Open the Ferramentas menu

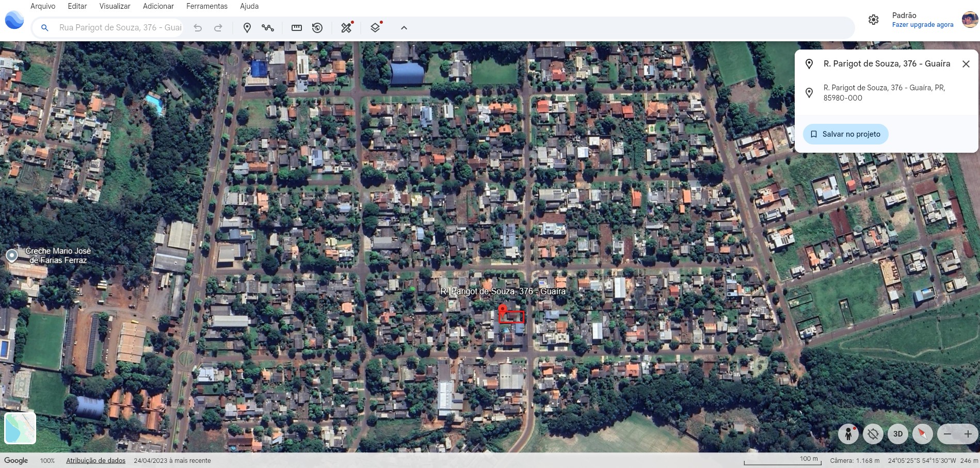coord(206,6)
